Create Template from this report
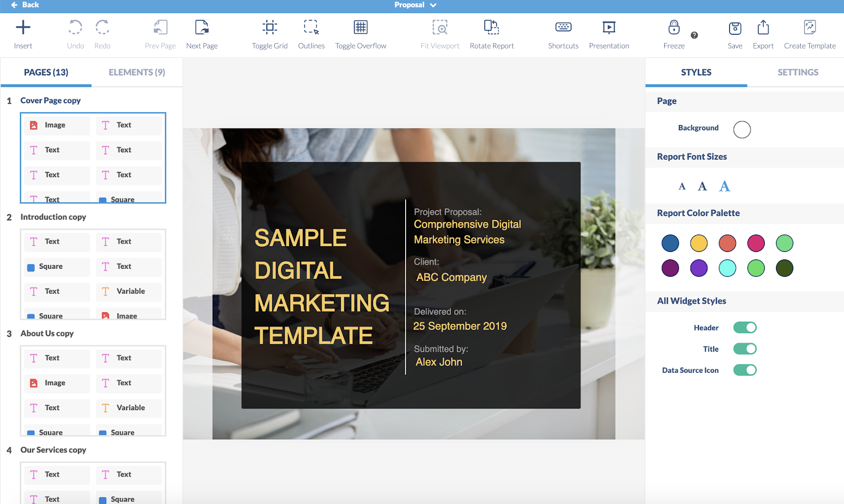Image resolution: width=844 pixels, height=504 pixels. tap(810, 35)
